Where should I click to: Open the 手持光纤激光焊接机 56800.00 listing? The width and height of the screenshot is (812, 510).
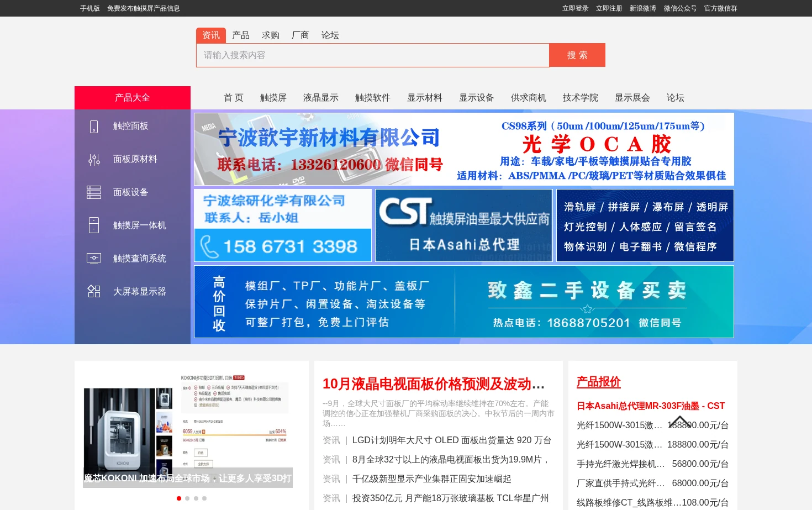point(652,464)
